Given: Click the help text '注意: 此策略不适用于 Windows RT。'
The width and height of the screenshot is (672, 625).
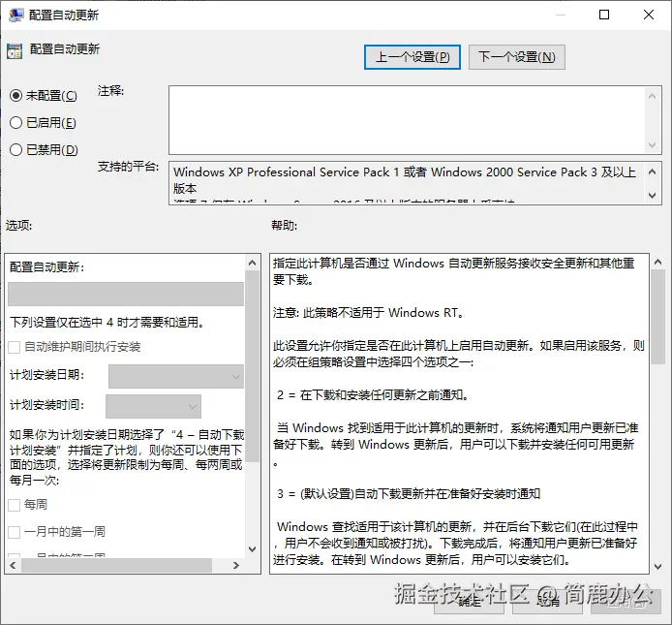Looking at the screenshot, I should coord(369,313).
